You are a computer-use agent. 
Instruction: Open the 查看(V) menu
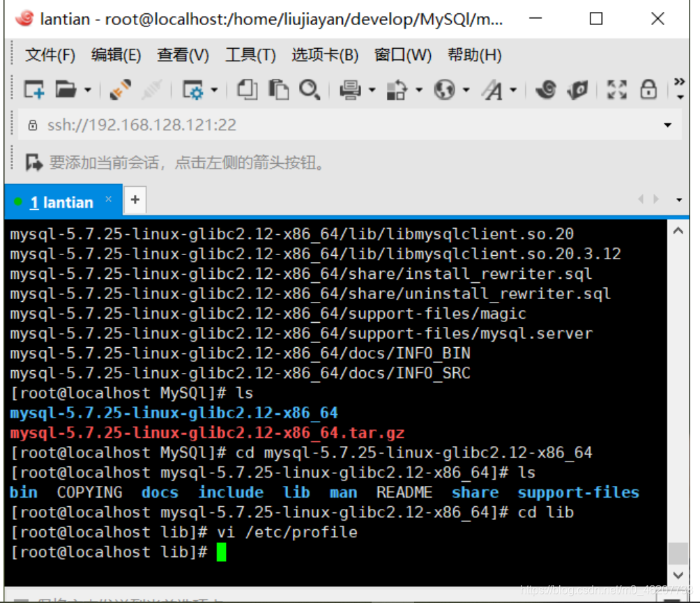[183, 55]
